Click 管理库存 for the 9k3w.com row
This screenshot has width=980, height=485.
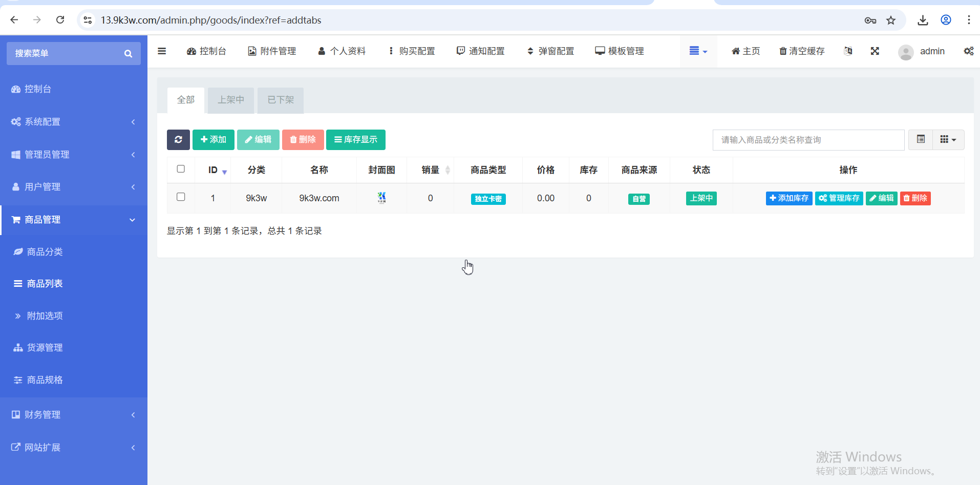coord(839,198)
